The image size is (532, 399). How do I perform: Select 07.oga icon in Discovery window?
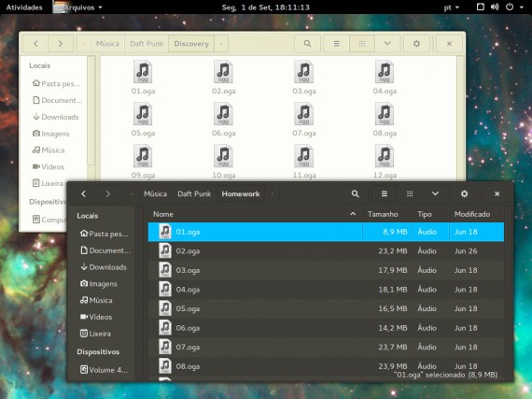coord(303,114)
